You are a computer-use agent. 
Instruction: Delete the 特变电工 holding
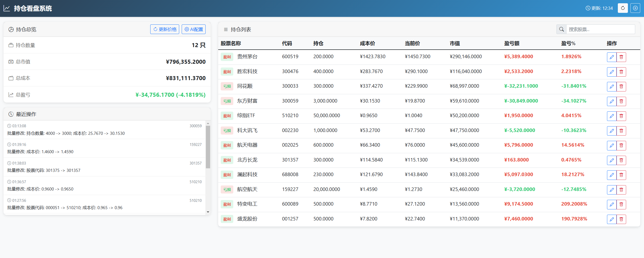pos(621,204)
